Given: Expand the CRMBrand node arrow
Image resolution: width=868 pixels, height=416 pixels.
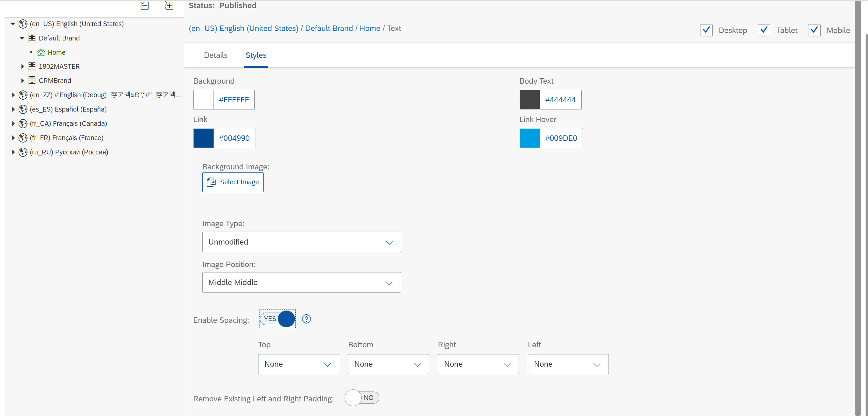Looking at the screenshot, I should point(22,81).
